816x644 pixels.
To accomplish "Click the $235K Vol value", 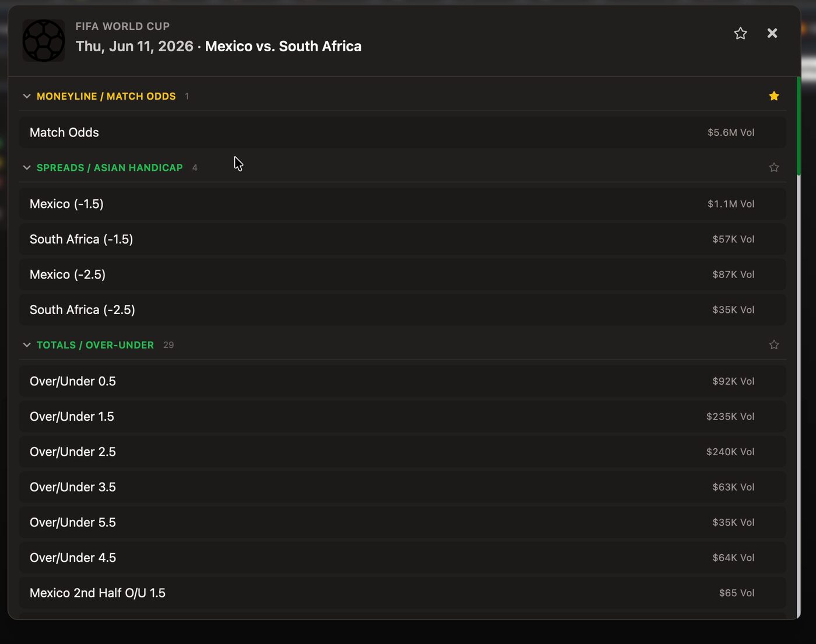I will [730, 417].
